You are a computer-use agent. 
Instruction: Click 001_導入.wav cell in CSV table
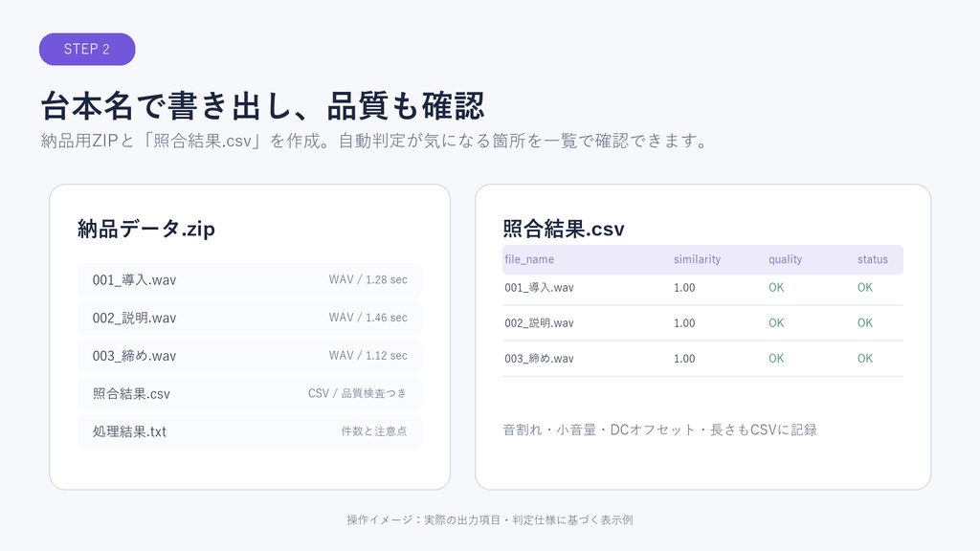[x=540, y=288]
